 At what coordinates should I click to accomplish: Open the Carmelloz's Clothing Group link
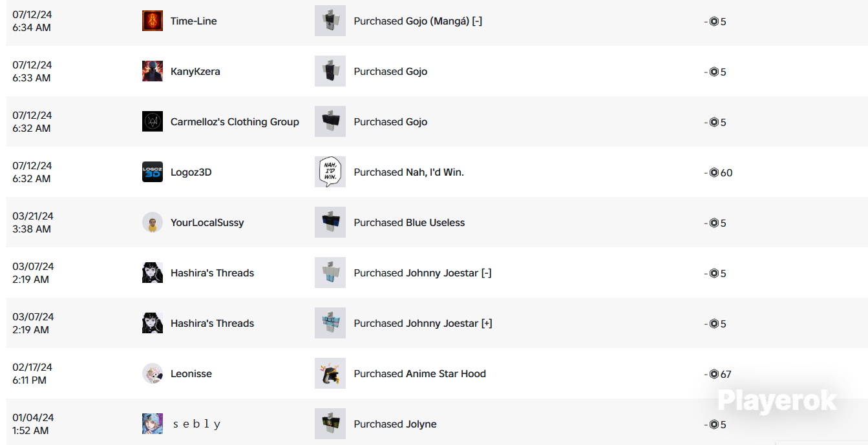point(235,121)
